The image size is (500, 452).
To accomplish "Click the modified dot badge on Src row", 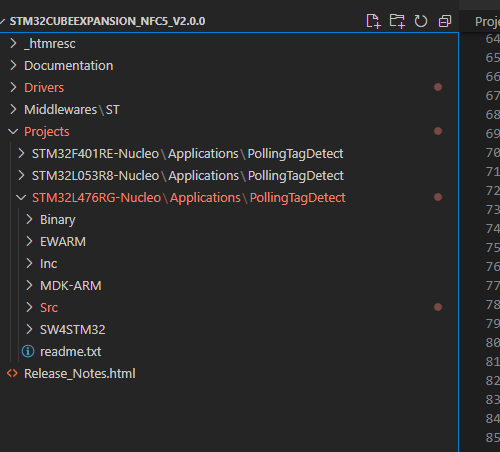I will click(x=438, y=307).
